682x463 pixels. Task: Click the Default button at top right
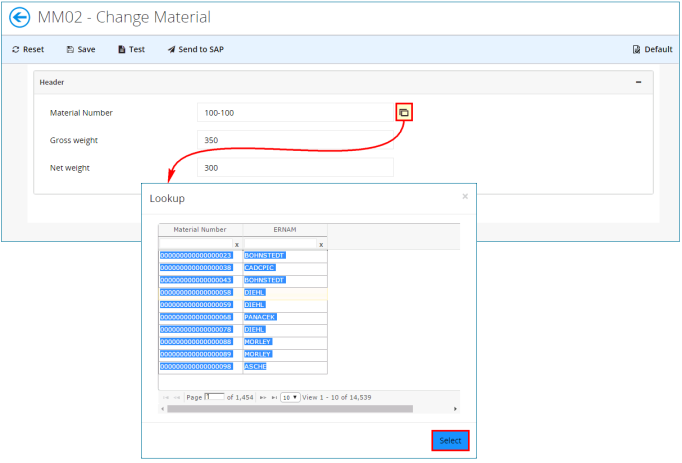pos(652,50)
